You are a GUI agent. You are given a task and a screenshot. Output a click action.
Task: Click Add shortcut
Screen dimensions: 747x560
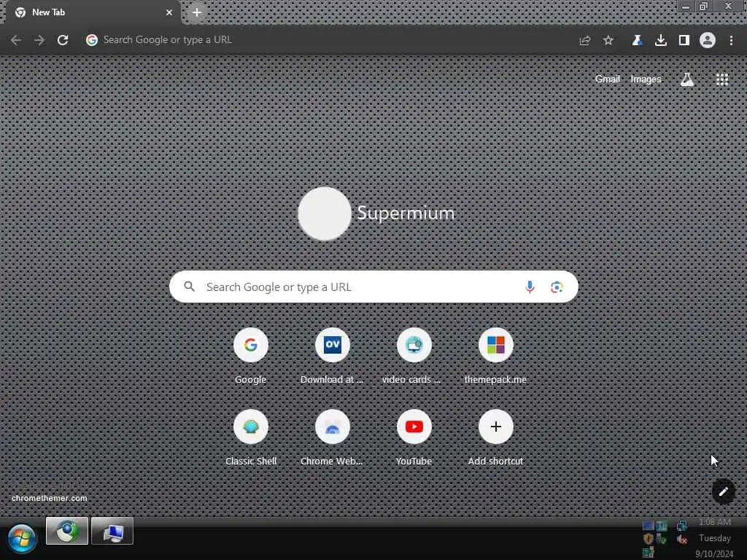click(495, 437)
